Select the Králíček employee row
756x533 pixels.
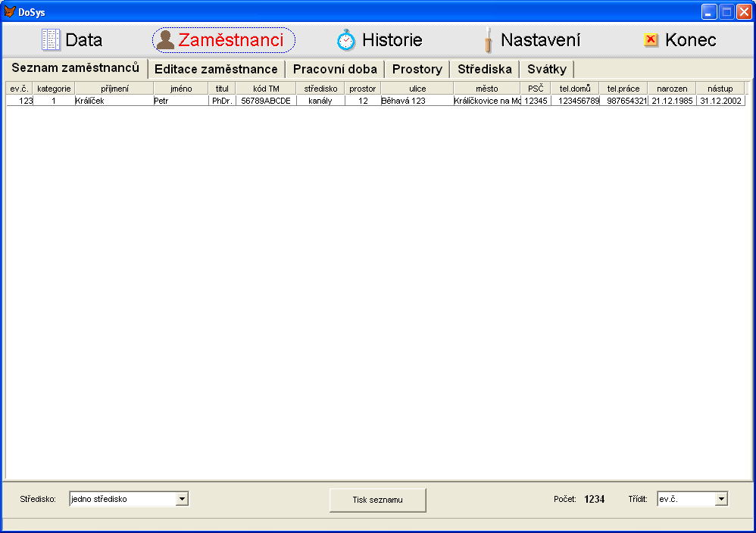pos(114,101)
